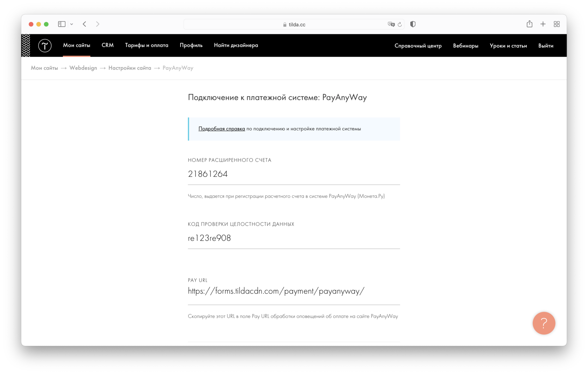588x374 pixels.
Task: Click the heading Подключение к платежной системе
Action: coord(277,97)
